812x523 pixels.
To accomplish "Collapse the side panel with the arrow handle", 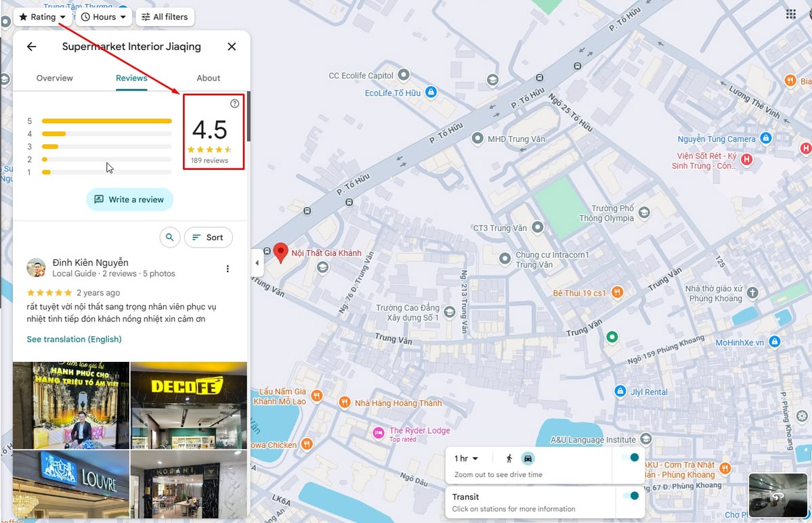I will [257, 263].
